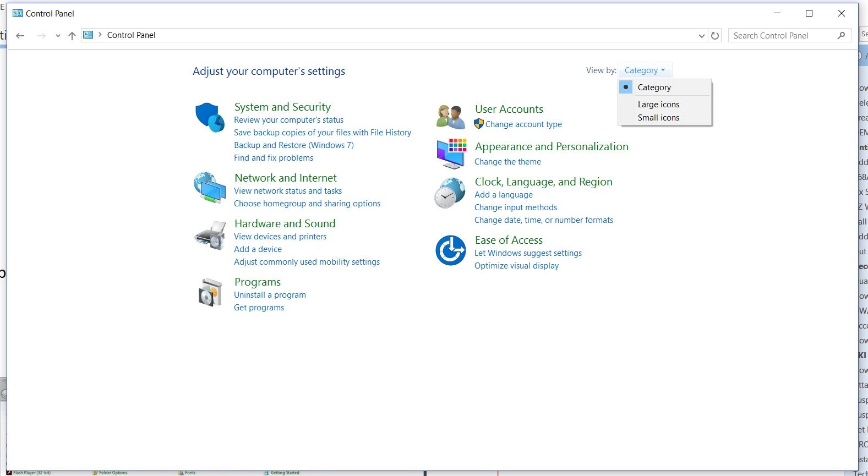Open Hardware and Sound heading link
The image size is (868, 476).
click(x=285, y=223)
